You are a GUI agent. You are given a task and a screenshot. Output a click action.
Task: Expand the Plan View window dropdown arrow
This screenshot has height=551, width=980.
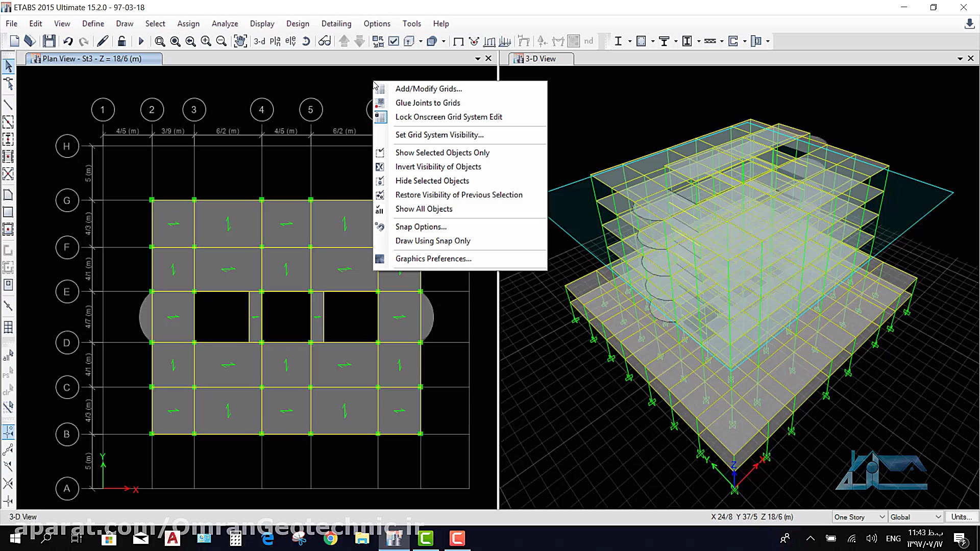[x=478, y=59]
